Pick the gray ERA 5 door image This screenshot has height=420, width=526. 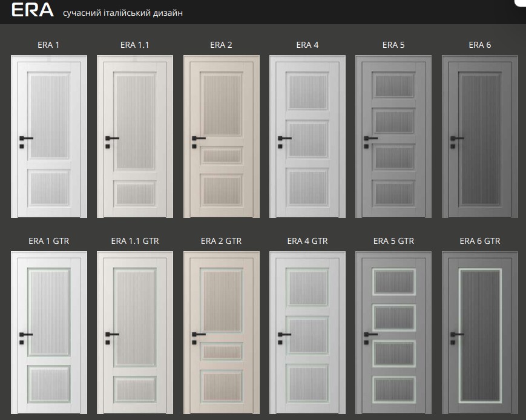[394, 136]
